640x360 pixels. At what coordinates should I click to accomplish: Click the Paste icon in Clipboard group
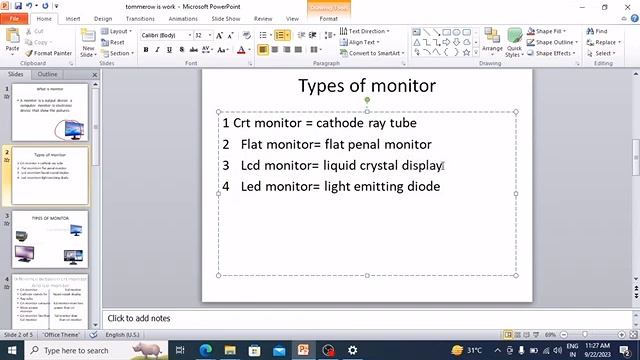(12, 37)
